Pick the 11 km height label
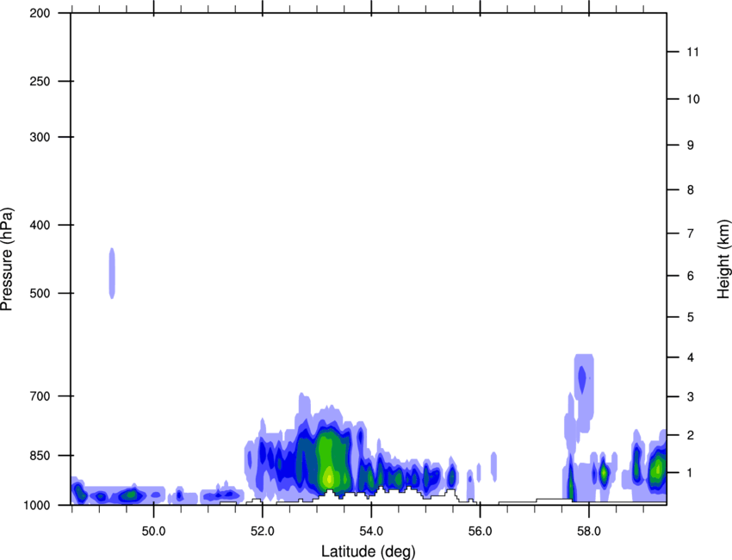The width and height of the screenshot is (732, 560). (692, 52)
